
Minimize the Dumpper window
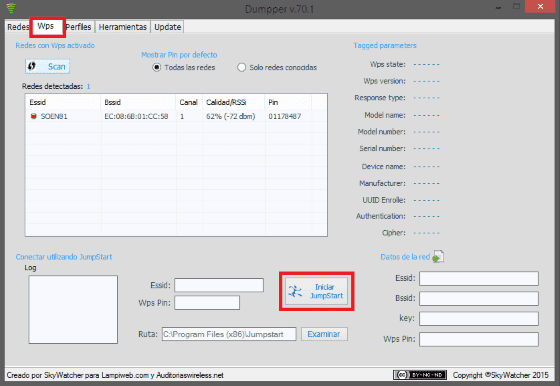[499, 7]
